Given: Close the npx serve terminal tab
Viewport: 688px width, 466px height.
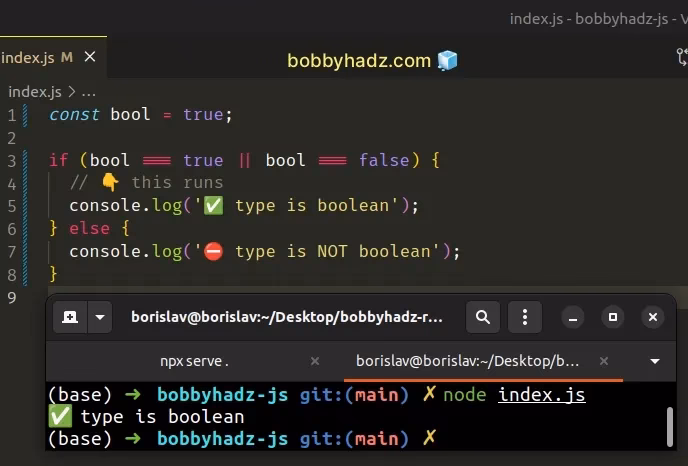Looking at the screenshot, I should coord(315,361).
